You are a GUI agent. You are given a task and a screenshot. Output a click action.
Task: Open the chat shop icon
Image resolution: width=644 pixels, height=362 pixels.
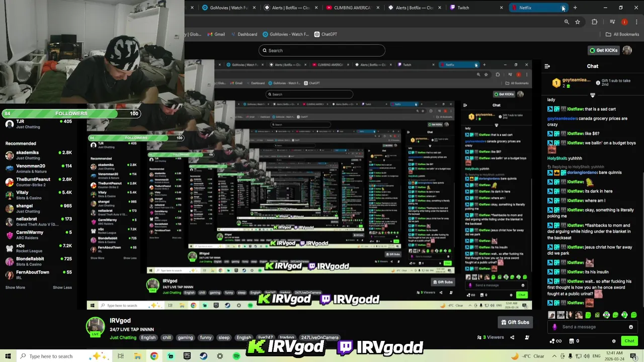pyautogui.click(x=572, y=341)
